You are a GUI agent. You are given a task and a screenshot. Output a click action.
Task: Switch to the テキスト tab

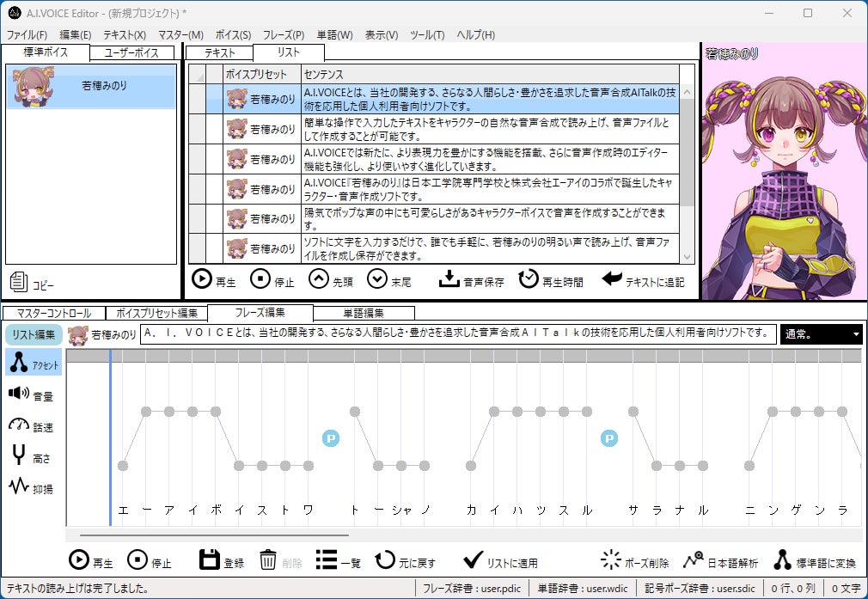(220, 52)
